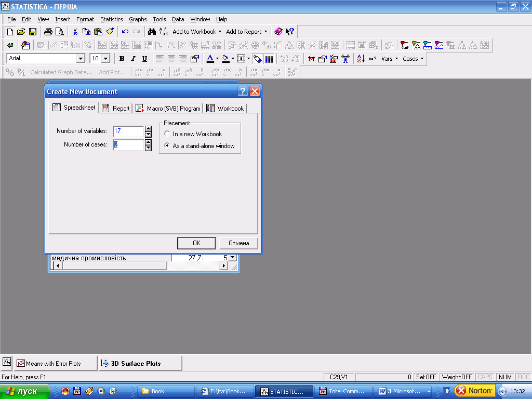This screenshot has width=532, height=399.
Task: Expand the Add to Report dropdown
Action: pos(265,32)
